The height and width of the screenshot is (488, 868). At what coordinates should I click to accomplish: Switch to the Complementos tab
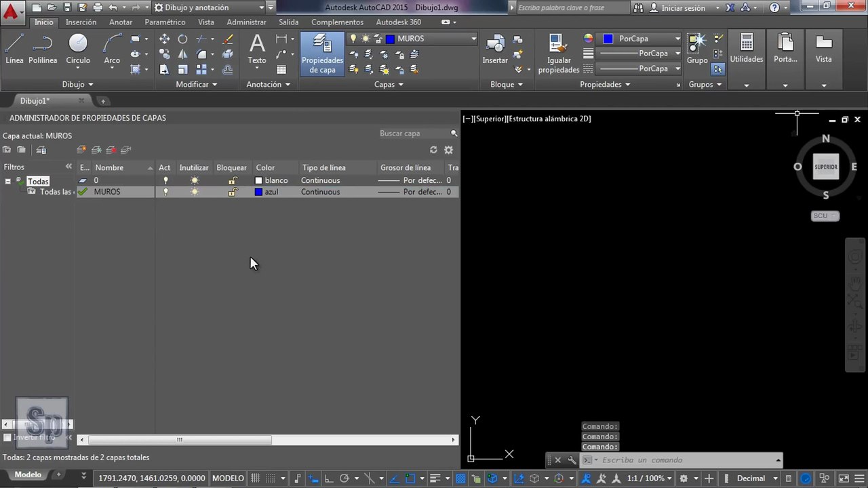(337, 22)
